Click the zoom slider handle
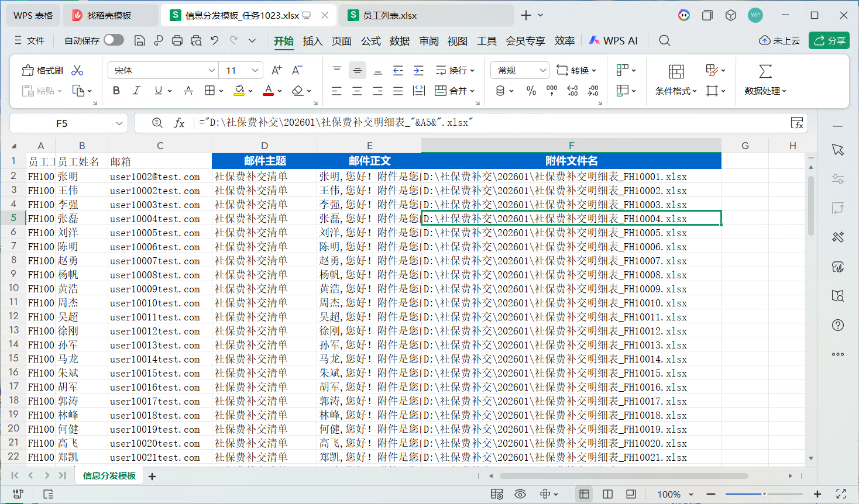 coord(764,494)
